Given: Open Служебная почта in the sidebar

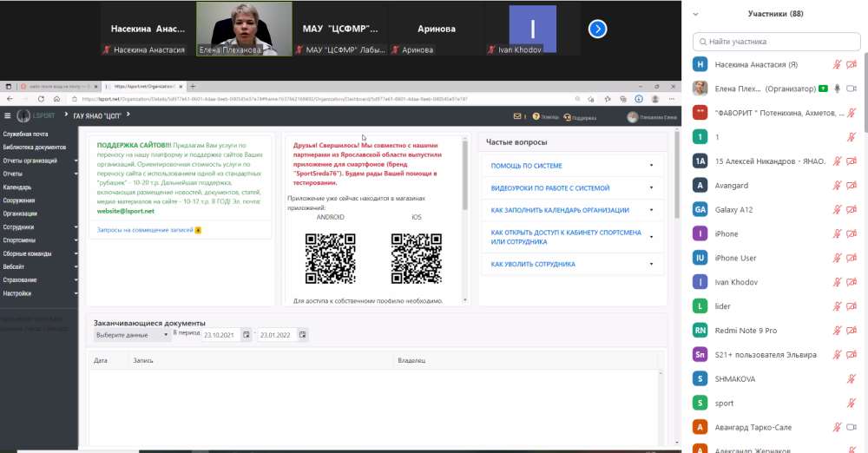Looking at the screenshot, I should pyautogui.click(x=25, y=134).
